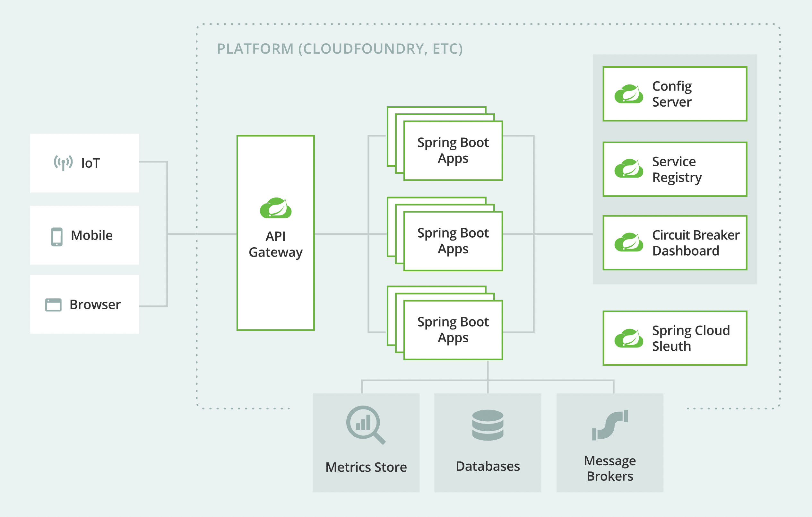Toggle the Circuit Breaker Dashboard component
812x517 pixels.
click(x=674, y=243)
